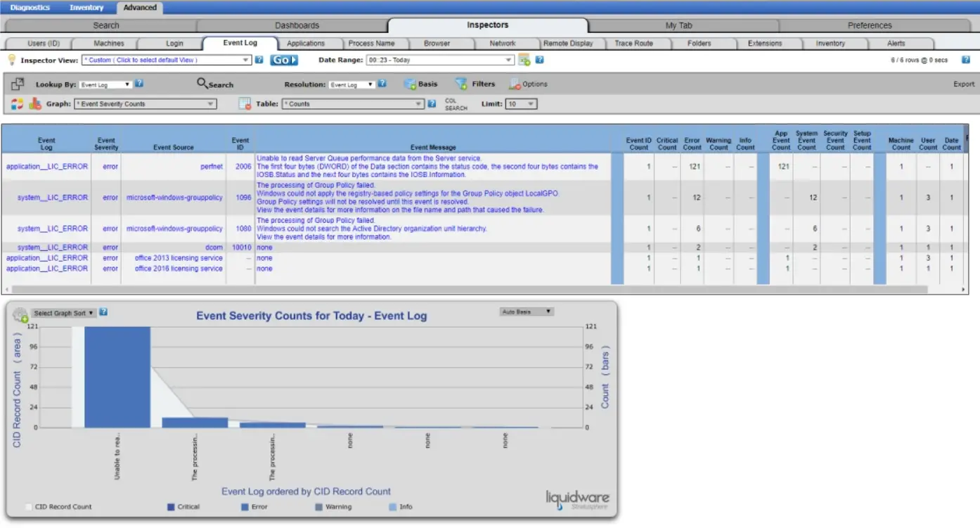Image resolution: width=980 pixels, height=528 pixels.
Task: Open the Dashboards tab
Action: coord(297,23)
